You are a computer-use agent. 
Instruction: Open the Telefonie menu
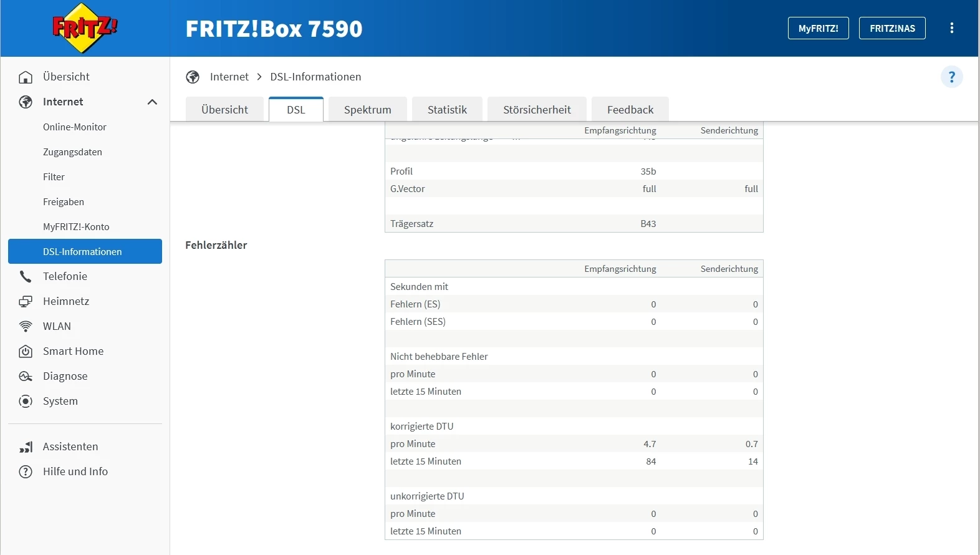85,276
